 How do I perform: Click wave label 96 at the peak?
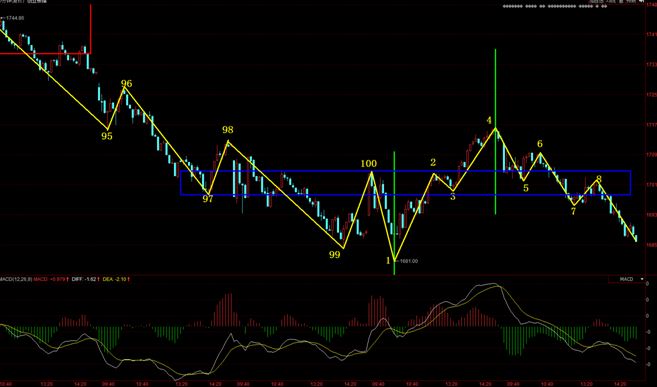tap(126, 84)
